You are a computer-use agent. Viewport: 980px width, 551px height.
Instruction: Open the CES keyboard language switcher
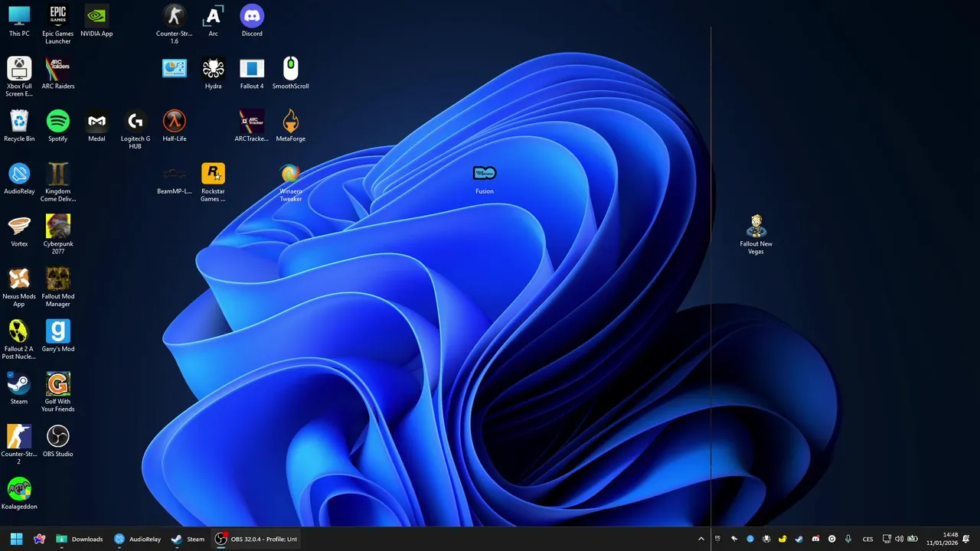867,539
